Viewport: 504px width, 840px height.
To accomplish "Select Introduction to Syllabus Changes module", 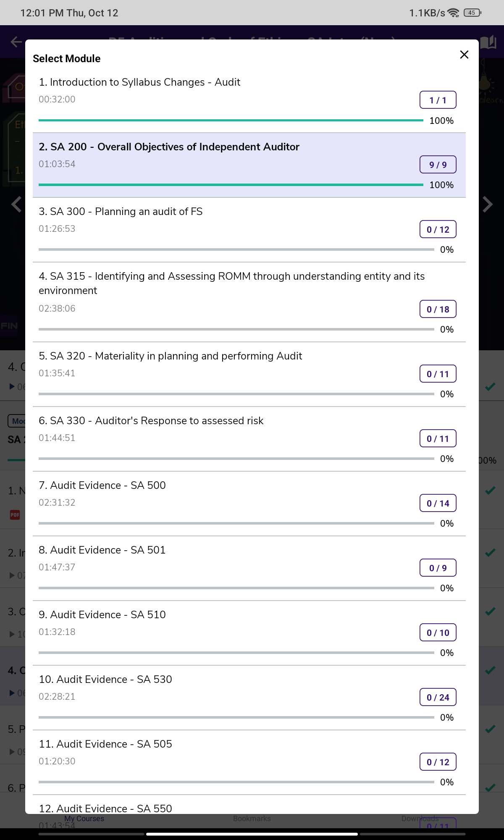I will (x=139, y=82).
